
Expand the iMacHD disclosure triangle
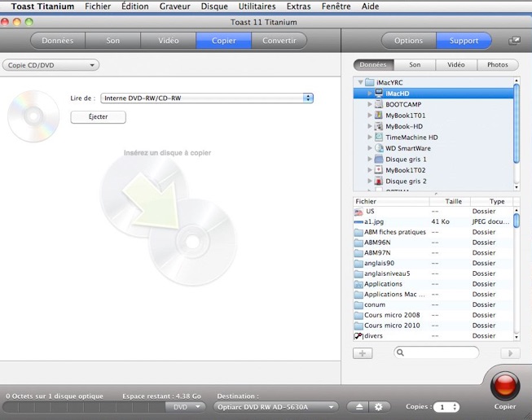tap(370, 94)
